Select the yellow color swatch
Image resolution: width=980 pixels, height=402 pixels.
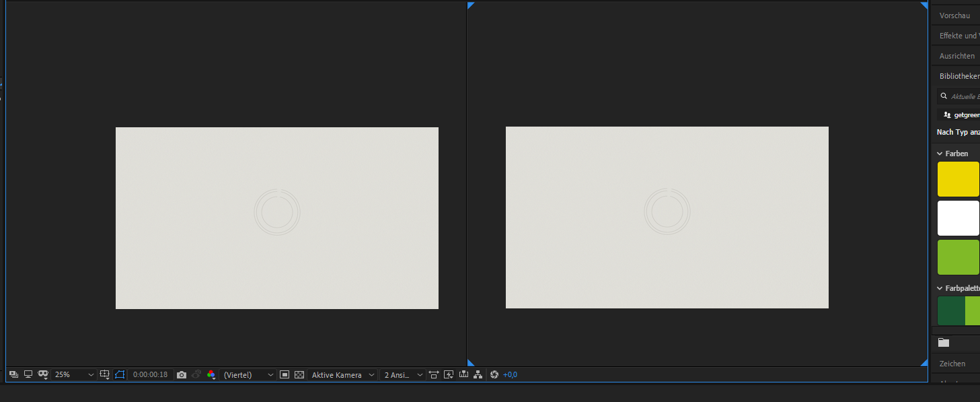(x=958, y=179)
